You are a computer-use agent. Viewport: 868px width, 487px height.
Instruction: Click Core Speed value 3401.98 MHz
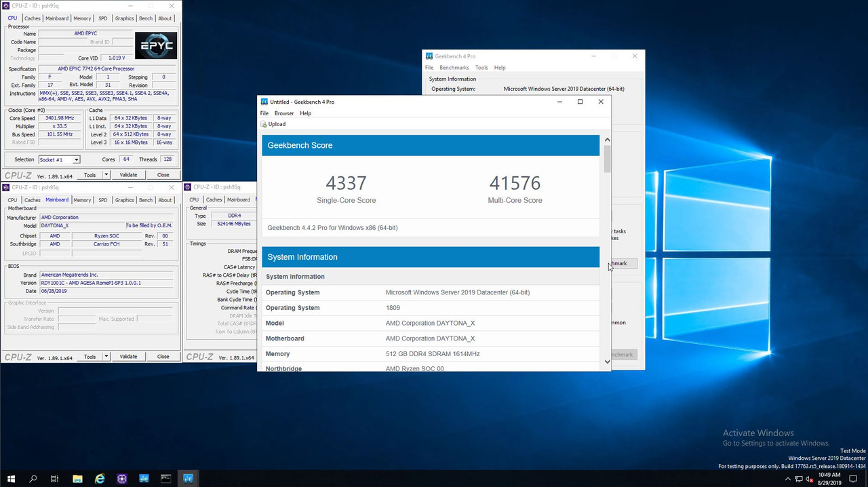pos(60,118)
